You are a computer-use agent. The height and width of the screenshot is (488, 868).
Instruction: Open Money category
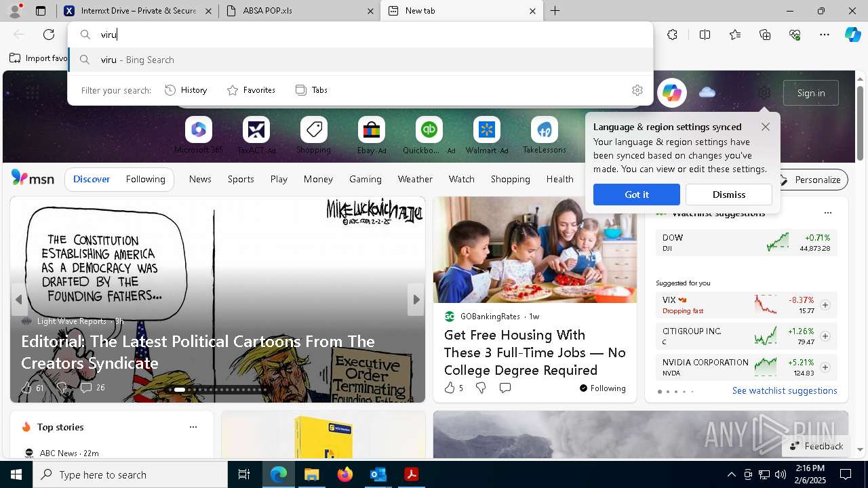(x=318, y=179)
